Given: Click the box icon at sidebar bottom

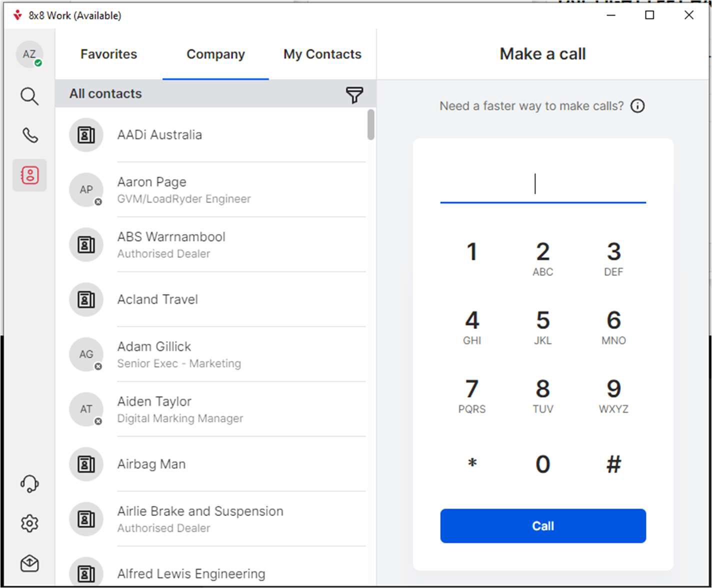Looking at the screenshot, I should click(29, 563).
